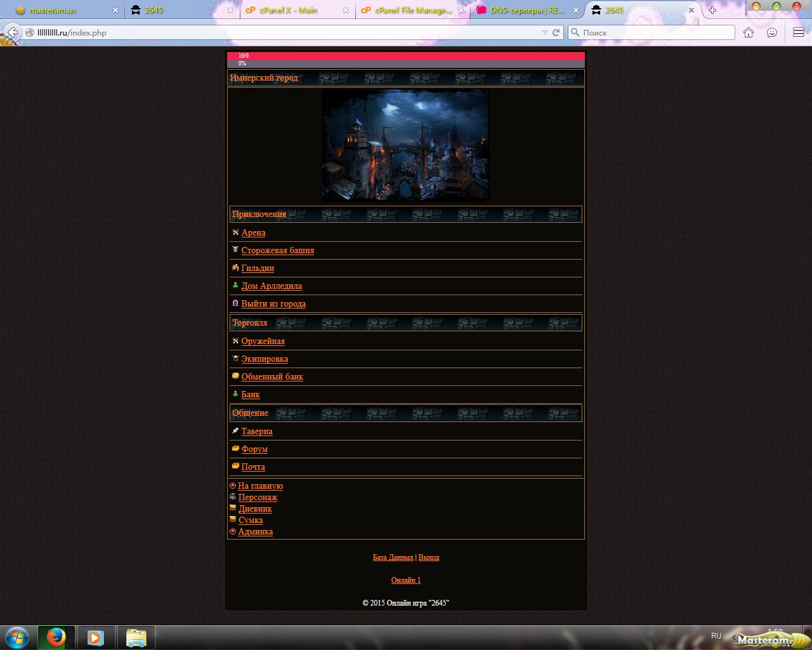Image resolution: width=812 pixels, height=650 pixels.
Task: Open a new tab with the plus button
Action: coord(712,10)
